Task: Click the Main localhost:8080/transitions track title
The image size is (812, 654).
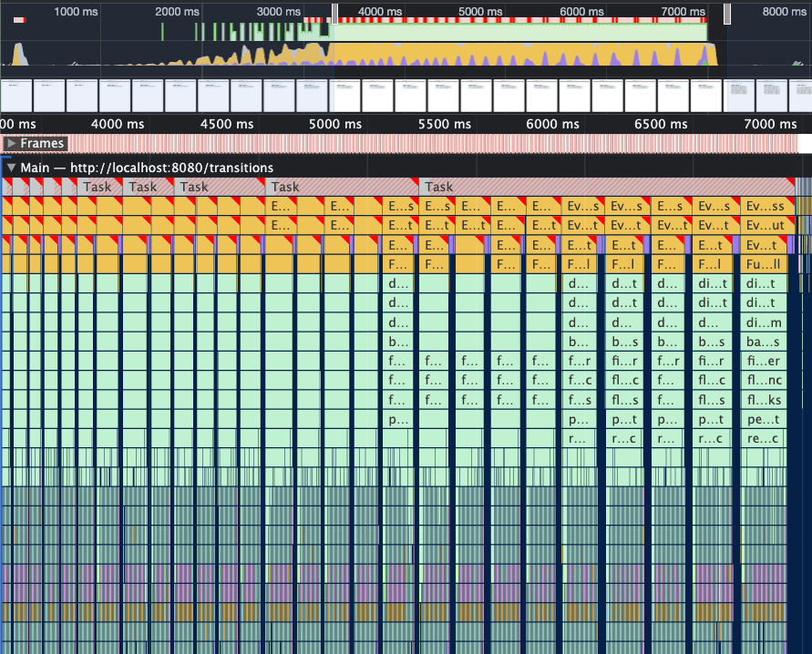Action: (147, 168)
